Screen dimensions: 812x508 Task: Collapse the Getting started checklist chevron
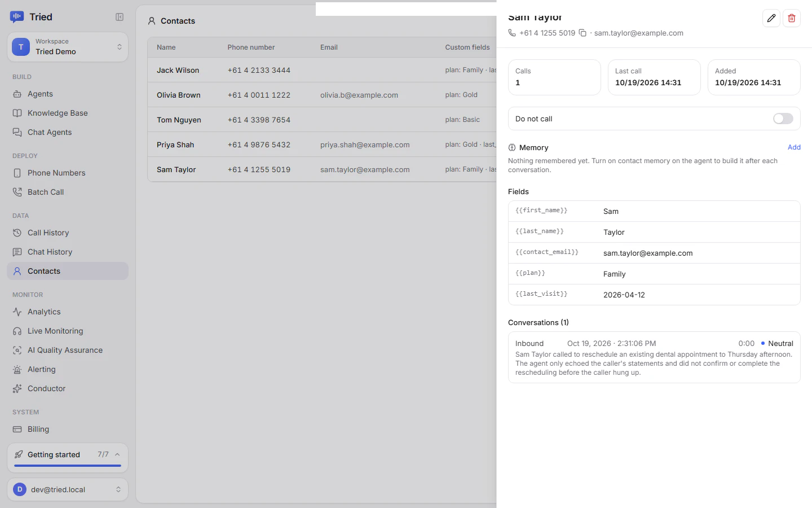tap(117, 454)
